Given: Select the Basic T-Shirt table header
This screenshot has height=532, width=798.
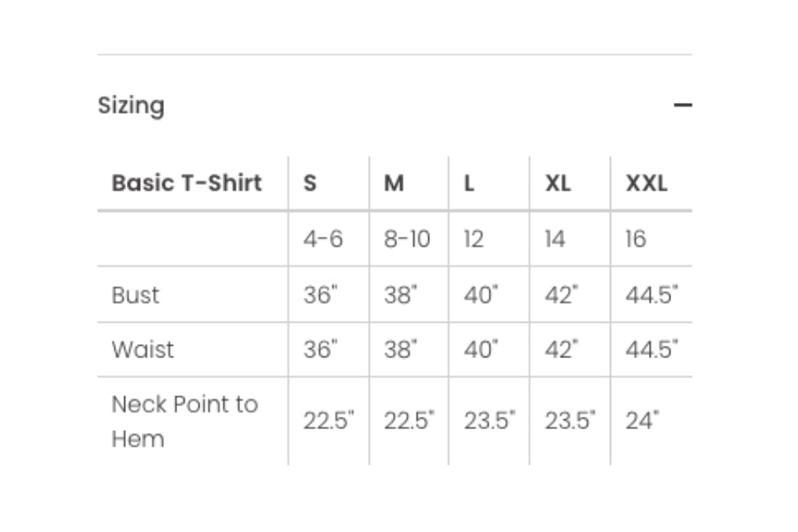Looking at the screenshot, I should coord(187,184).
